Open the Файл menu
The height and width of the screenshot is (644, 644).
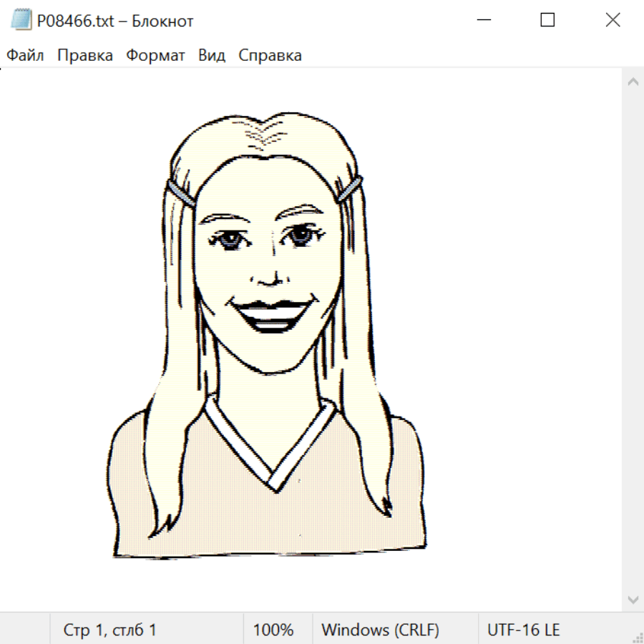pyautogui.click(x=26, y=56)
